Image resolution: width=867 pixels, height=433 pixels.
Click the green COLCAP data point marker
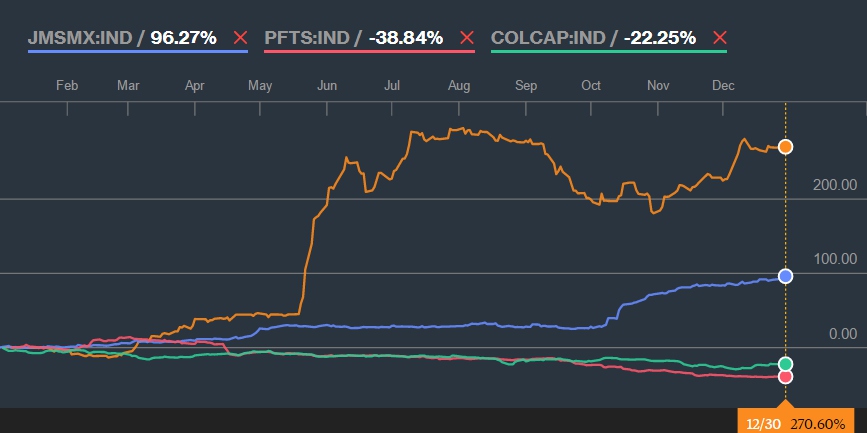click(x=785, y=363)
